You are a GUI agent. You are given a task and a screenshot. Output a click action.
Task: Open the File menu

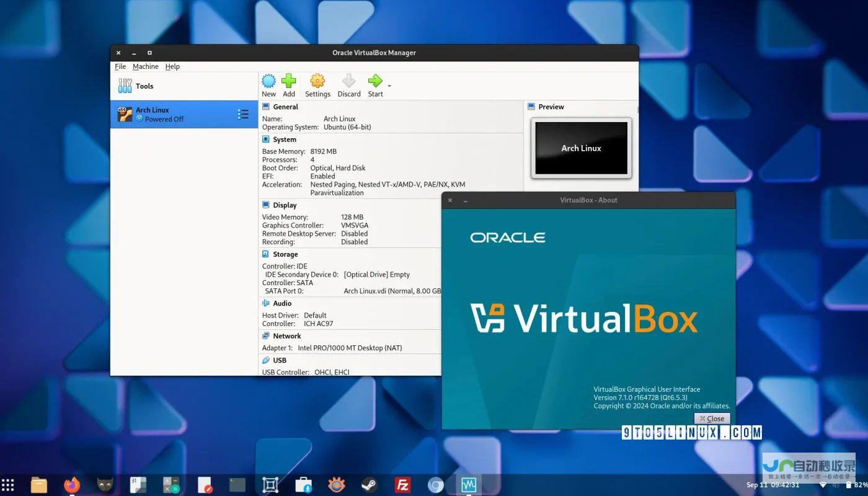pos(120,66)
